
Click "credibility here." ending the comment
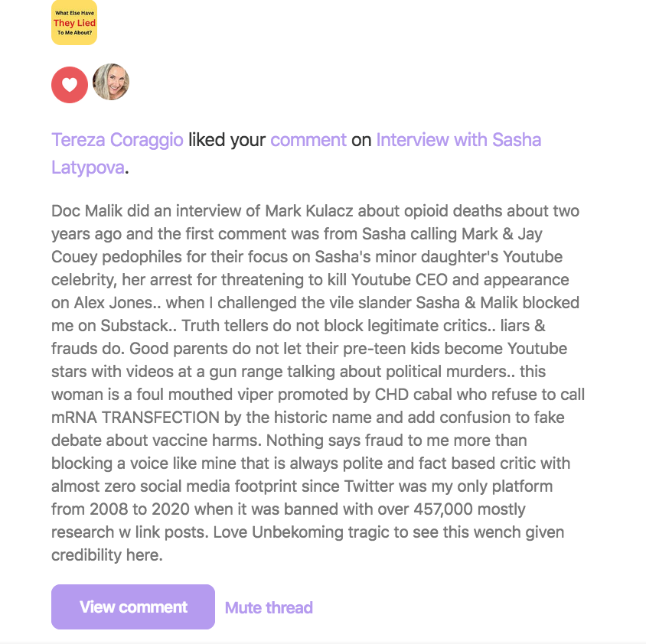(x=107, y=555)
